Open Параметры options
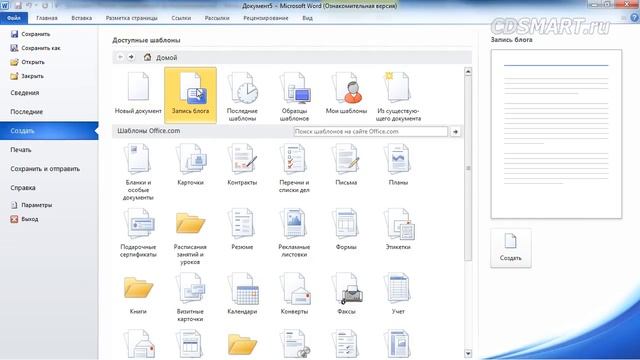Image resolution: width=640 pixels, height=360 pixels. [31, 205]
